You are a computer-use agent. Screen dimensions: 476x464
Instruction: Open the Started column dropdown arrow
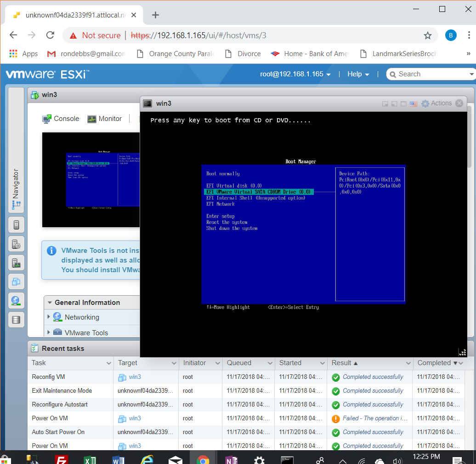(323, 363)
